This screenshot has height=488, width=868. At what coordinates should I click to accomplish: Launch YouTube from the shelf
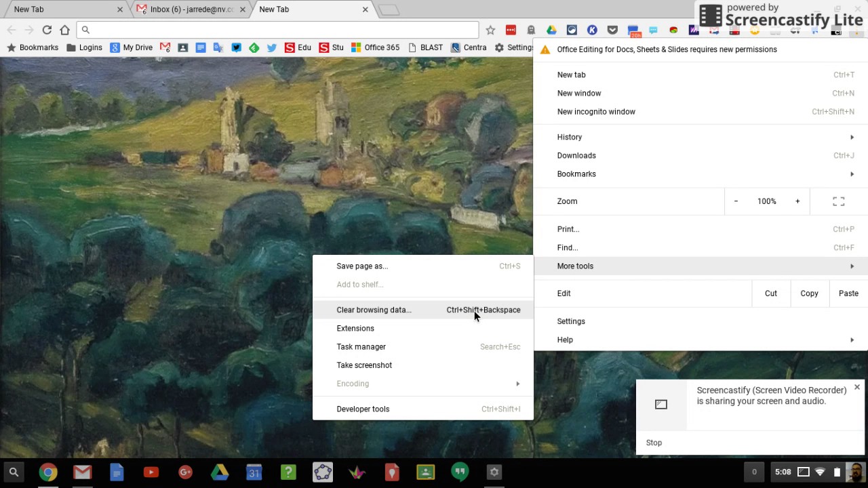coord(151,472)
